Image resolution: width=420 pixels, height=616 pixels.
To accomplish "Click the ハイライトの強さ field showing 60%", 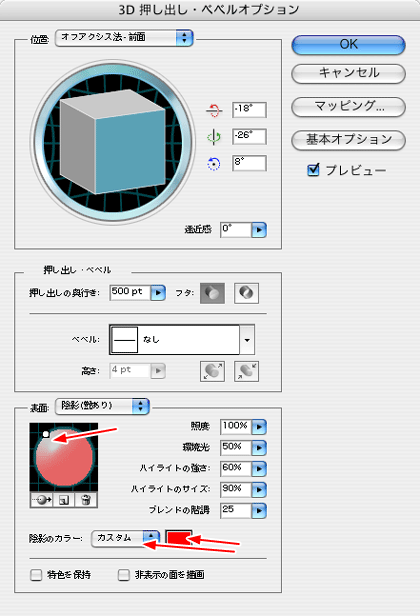I will (236, 468).
